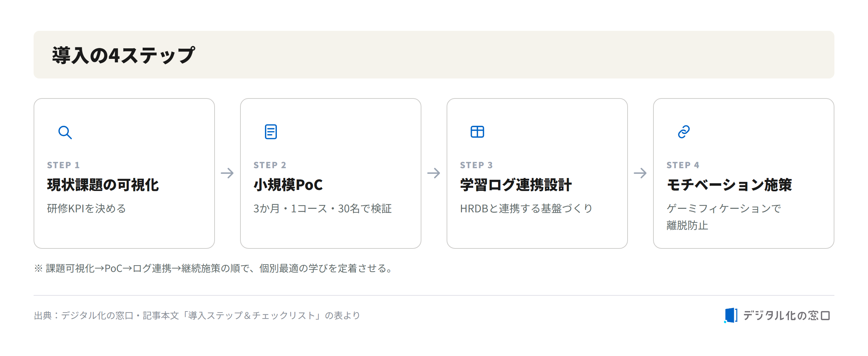Click the 研修KPIを決める description text

(86, 208)
